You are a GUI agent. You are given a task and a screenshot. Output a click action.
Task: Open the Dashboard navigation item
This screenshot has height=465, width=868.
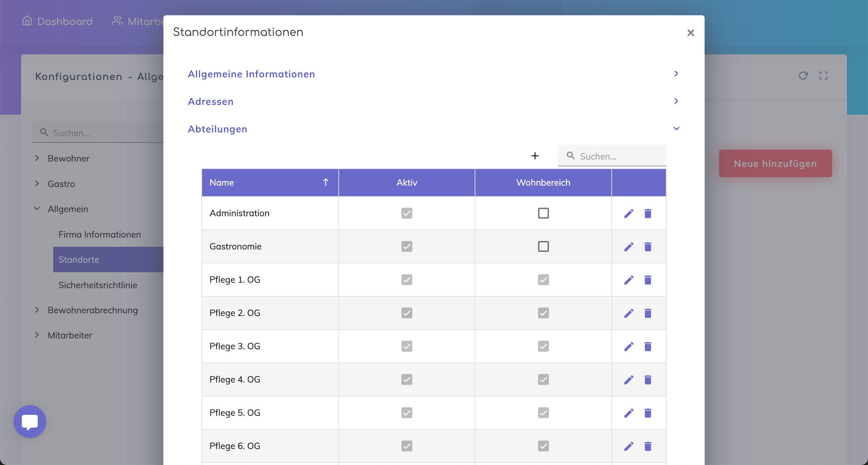click(58, 21)
